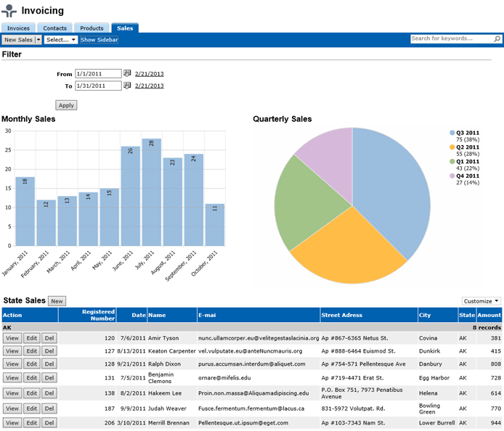Click Q2 2011 legend swatch
Screen dimensions: 504x431
click(x=452, y=147)
